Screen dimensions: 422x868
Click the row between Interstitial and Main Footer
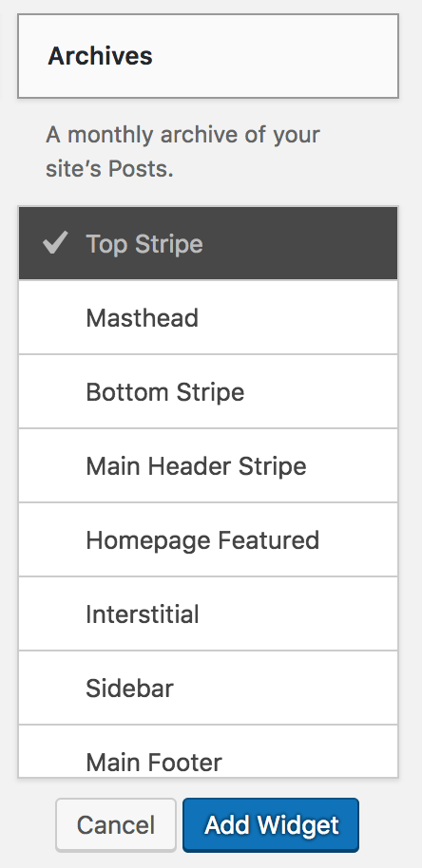[x=208, y=689]
